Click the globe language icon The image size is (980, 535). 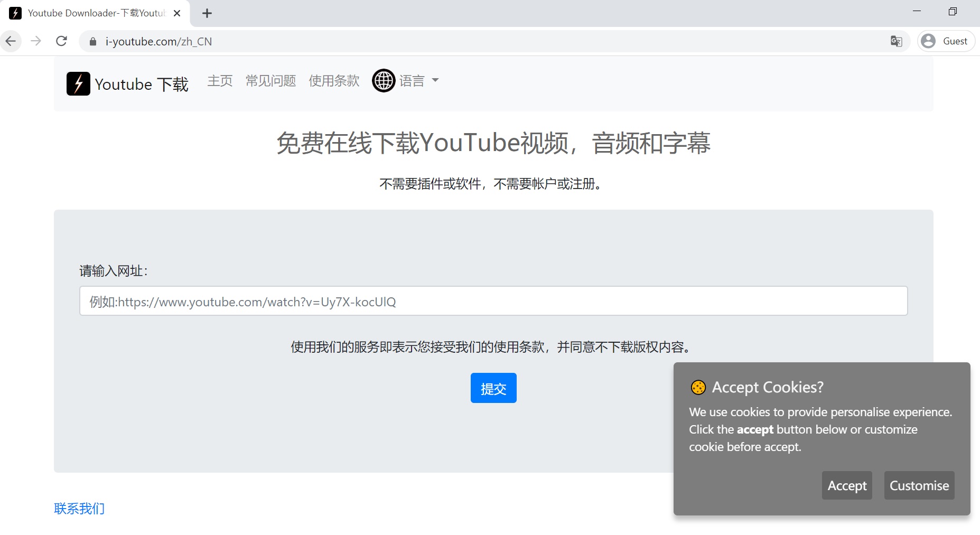[384, 81]
